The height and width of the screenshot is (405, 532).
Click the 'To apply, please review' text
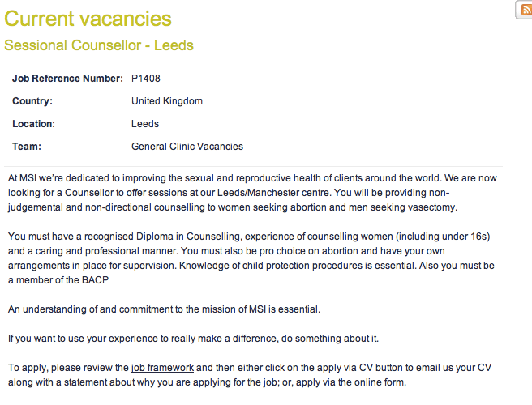(65, 368)
